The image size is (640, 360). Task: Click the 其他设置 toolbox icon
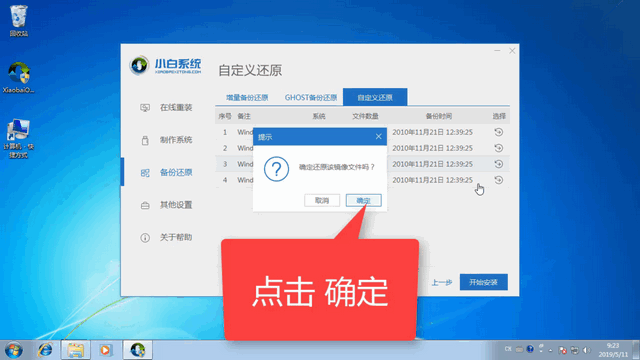(145, 205)
